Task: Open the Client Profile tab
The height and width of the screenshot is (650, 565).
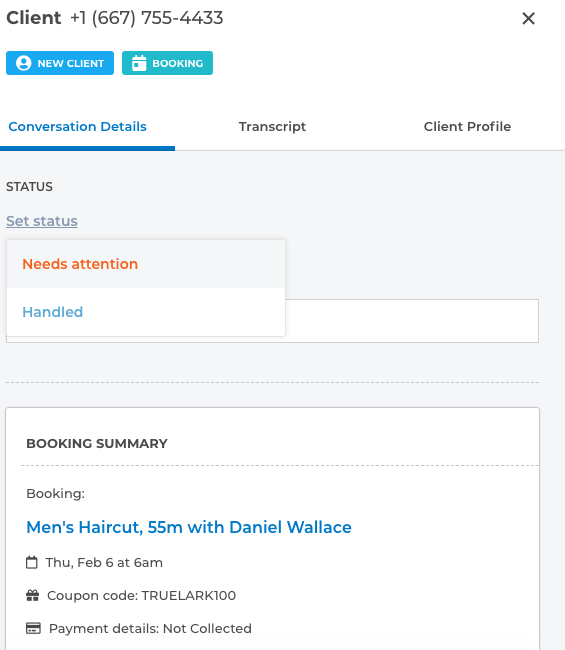Action: click(x=467, y=126)
